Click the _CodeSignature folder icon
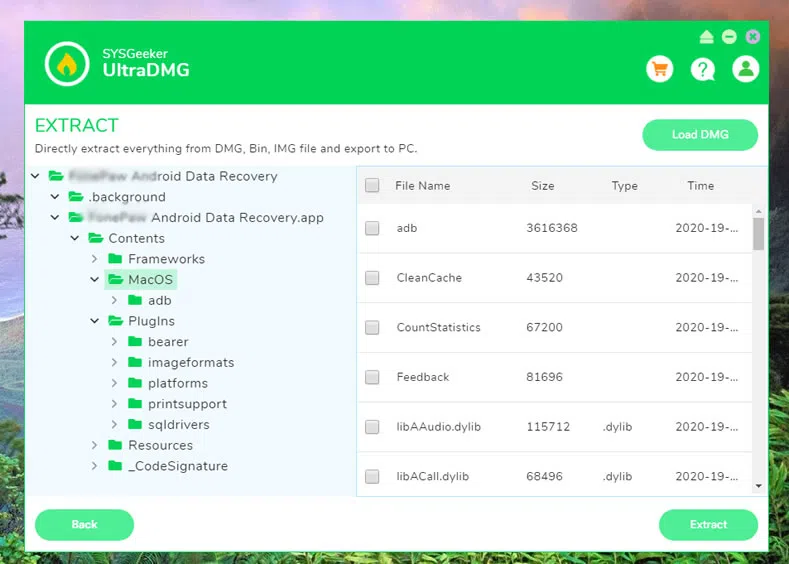 point(115,466)
